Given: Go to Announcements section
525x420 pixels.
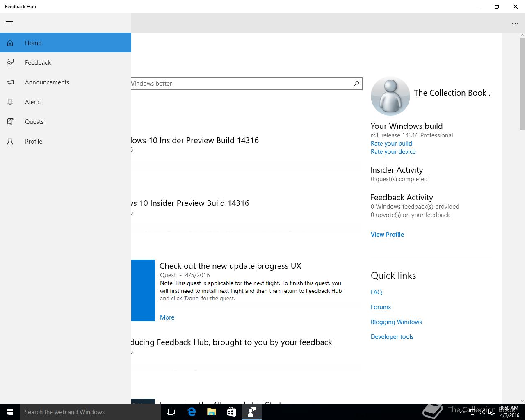Looking at the screenshot, I should [66, 82].
